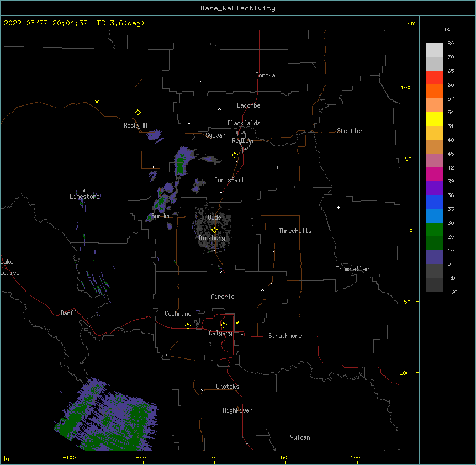Click the HighRiver label
The width and height of the screenshot is (476, 465).
click(x=237, y=410)
